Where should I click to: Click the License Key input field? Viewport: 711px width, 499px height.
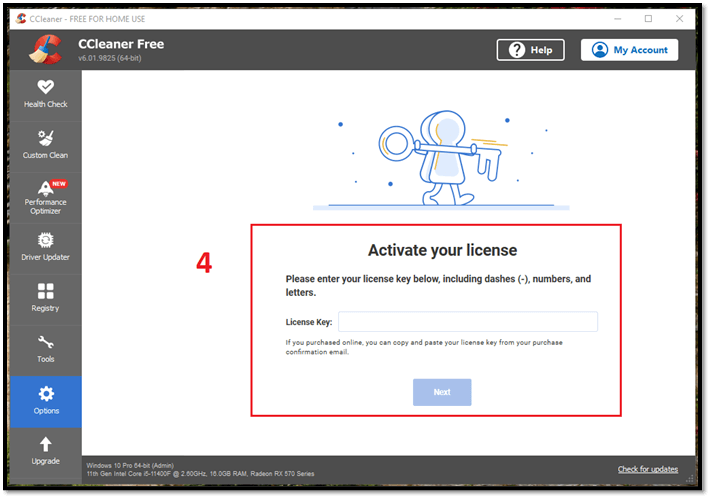pyautogui.click(x=468, y=321)
